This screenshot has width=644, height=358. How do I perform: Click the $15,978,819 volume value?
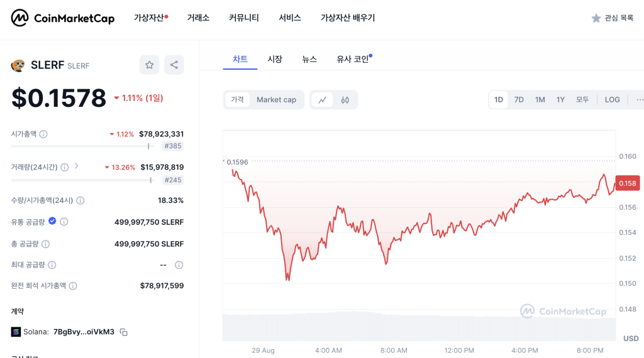tap(162, 167)
